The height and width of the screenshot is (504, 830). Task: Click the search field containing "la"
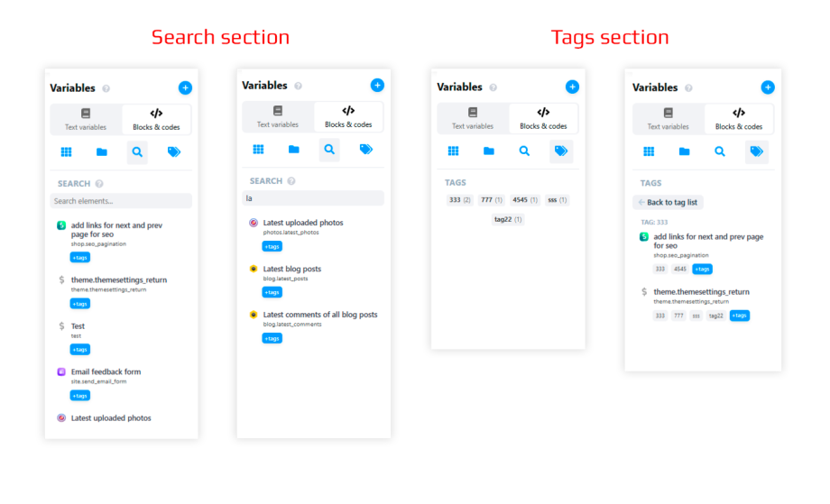(313, 198)
